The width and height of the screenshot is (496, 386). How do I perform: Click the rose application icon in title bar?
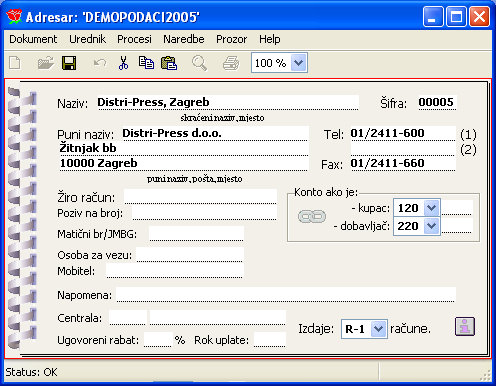tap(14, 16)
